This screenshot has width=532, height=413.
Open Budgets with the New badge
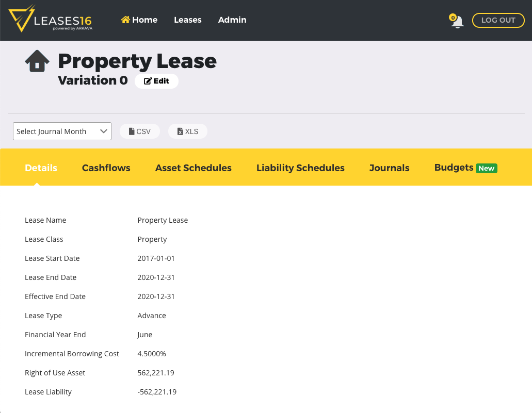(x=454, y=168)
